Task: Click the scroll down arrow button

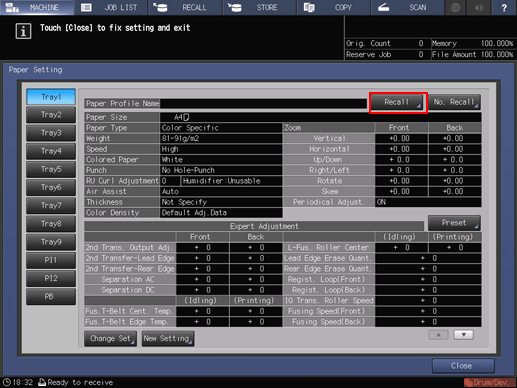Action: click(x=464, y=335)
